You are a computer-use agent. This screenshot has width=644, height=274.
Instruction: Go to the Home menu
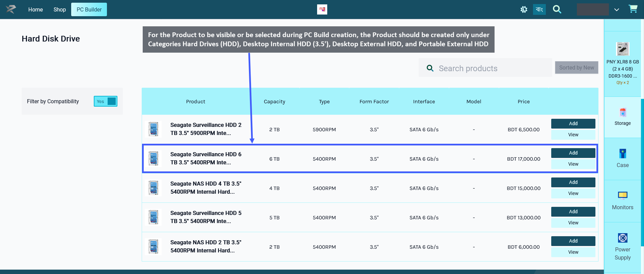(x=35, y=9)
